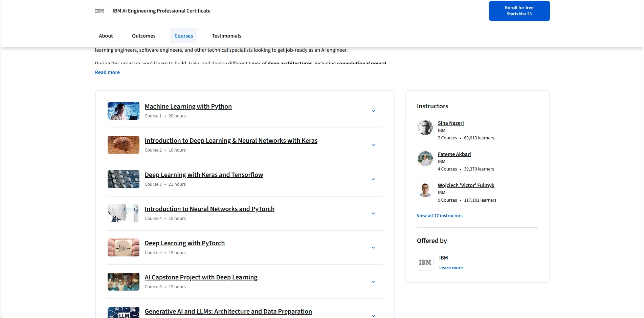
Task: Expand the Machine Learning with Python course
Action: [x=373, y=111]
